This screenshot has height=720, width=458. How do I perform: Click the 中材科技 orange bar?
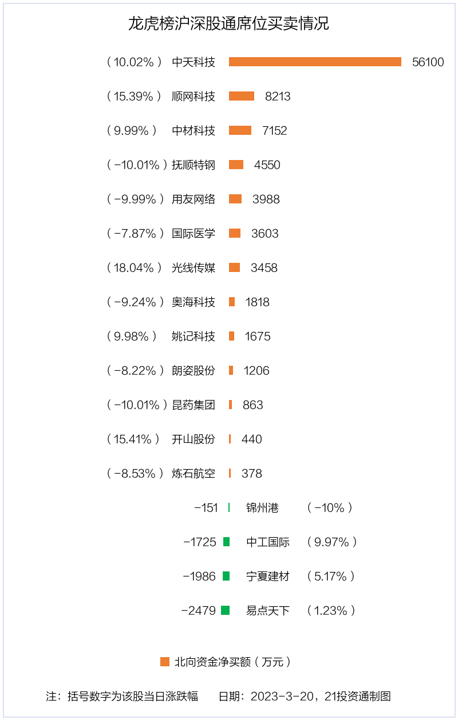pos(240,130)
